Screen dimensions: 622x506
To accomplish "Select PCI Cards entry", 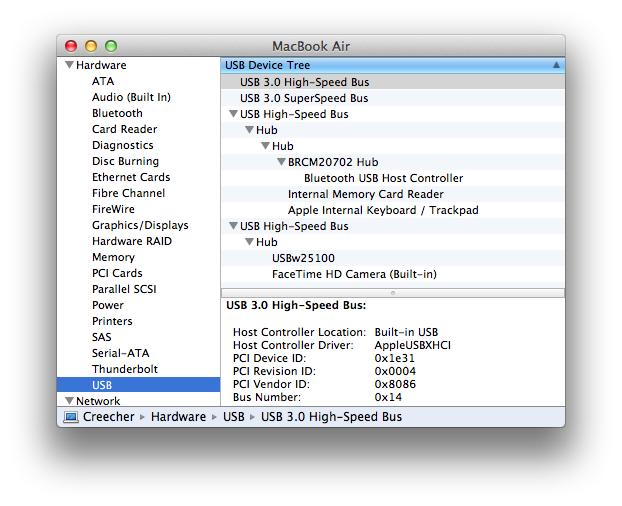I will click(117, 273).
